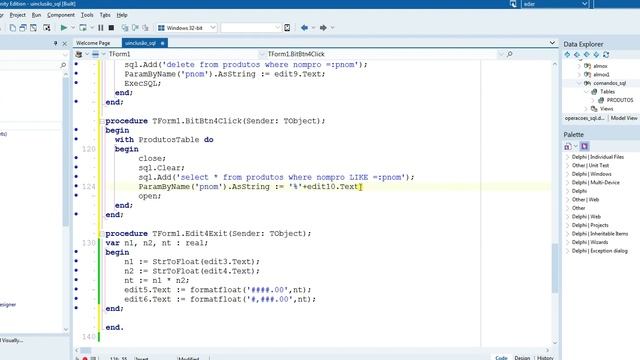Click the Run Until Return debug icon

coord(145,28)
